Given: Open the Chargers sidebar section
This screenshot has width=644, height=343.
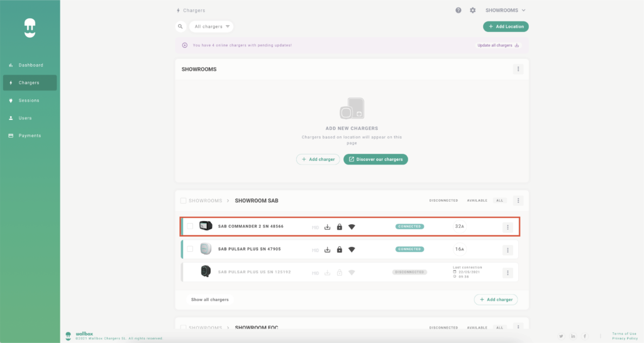Looking at the screenshot, I should pyautogui.click(x=30, y=83).
